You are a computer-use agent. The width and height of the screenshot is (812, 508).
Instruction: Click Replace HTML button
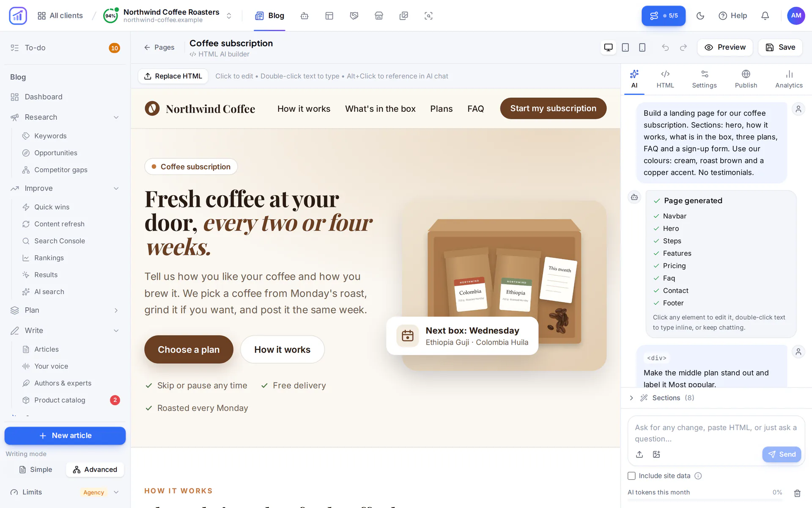click(x=173, y=76)
